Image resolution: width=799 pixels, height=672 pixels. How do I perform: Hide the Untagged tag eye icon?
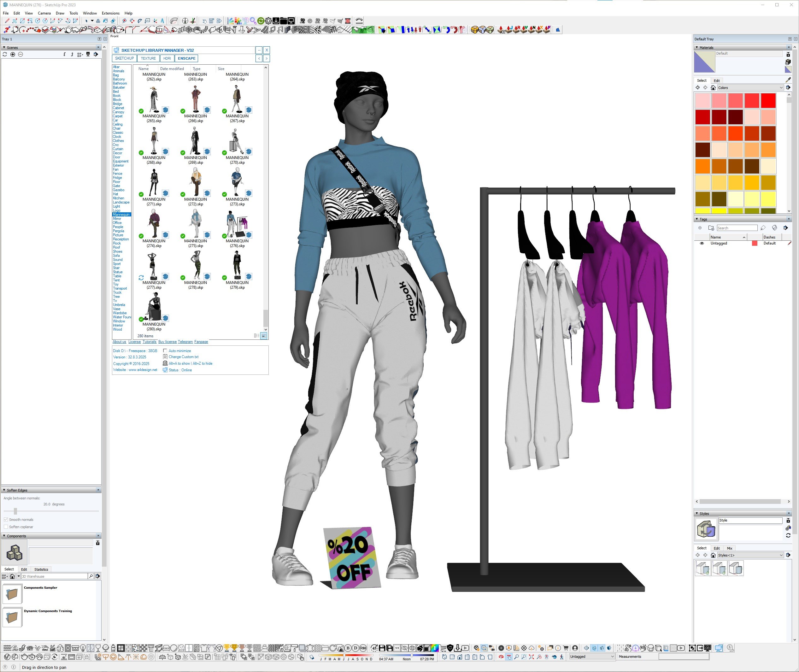[x=702, y=243]
